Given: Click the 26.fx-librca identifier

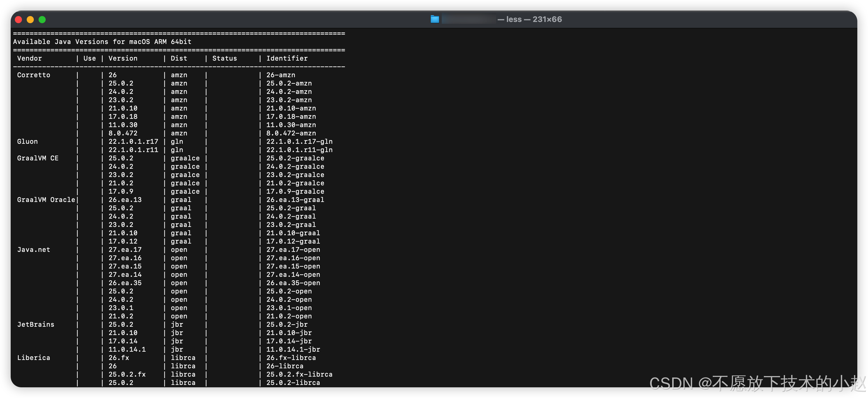Looking at the screenshot, I should (x=291, y=358).
